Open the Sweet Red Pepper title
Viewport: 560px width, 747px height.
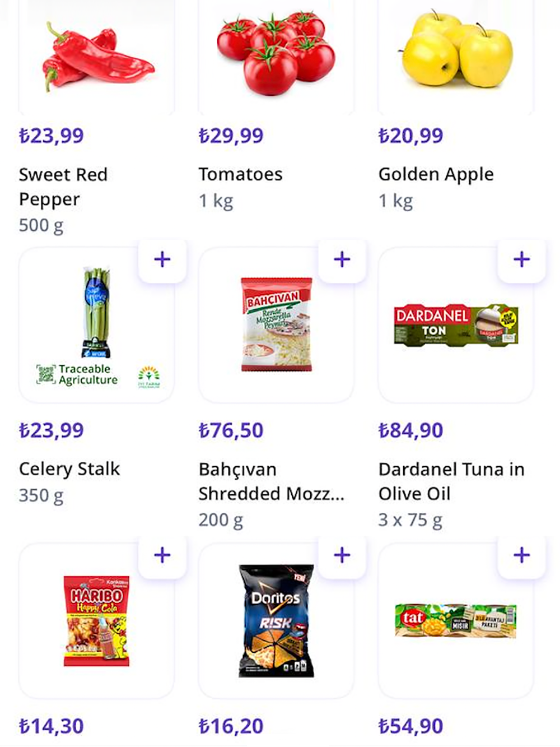[x=63, y=187]
